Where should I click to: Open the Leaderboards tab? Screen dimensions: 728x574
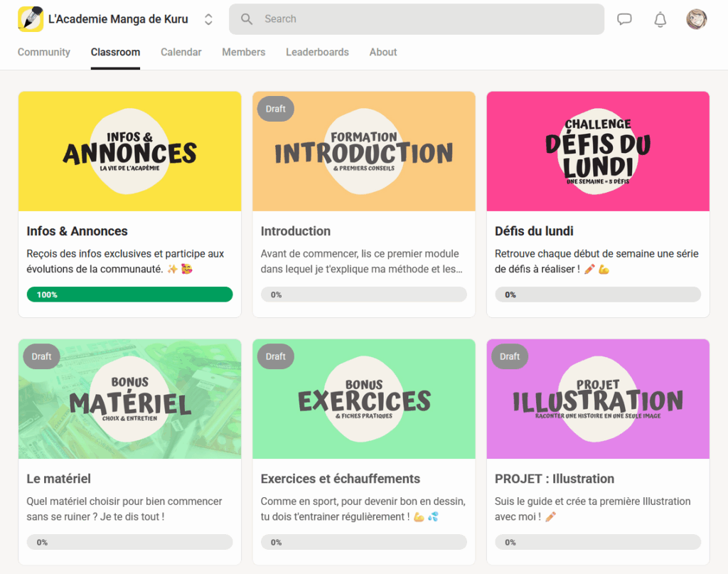[317, 52]
